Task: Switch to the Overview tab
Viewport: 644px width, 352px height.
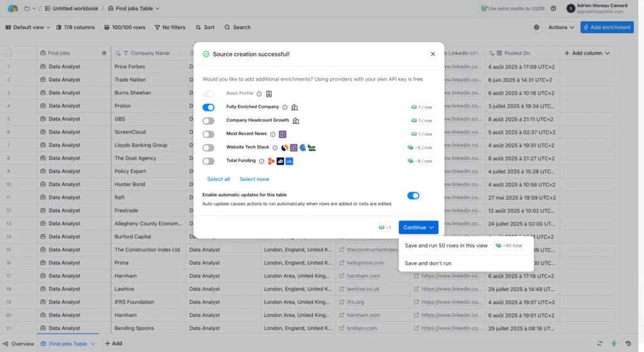Action: click(18, 344)
